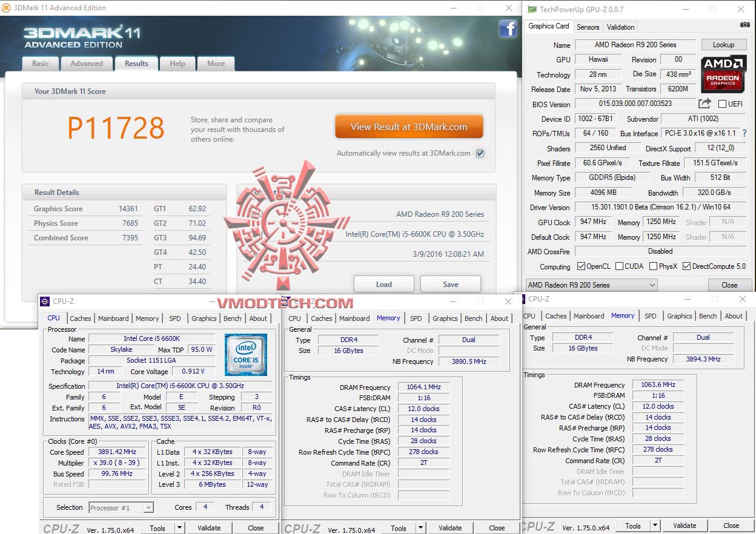The height and width of the screenshot is (534, 756).
Task: Click the Tools button in left CPU-Z window
Action: [157, 528]
